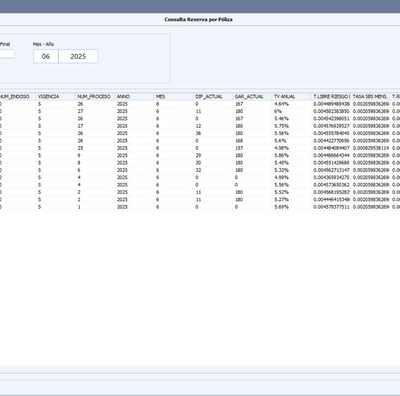Select the NUM_PROCESO cell with value 8
Screen dimensions: 400x396
click(79, 163)
